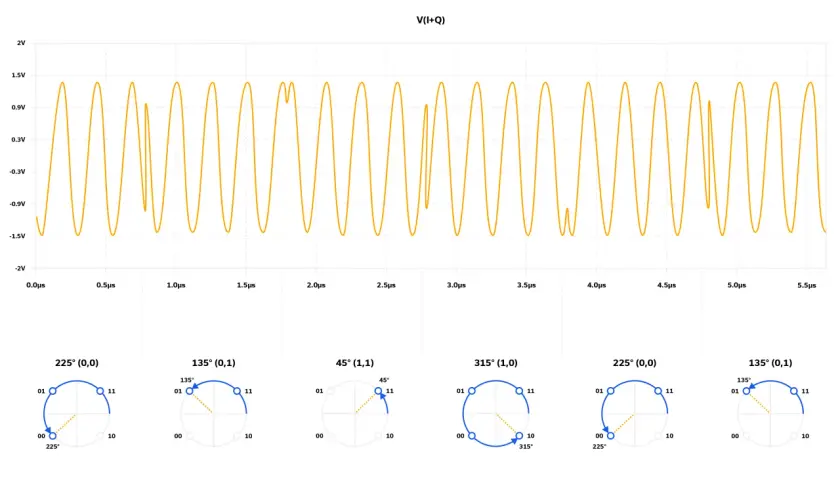The width and height of the screenshot is (840, 480).
Task: Select the 4.0µs time axis label
Action: coord(596,285)
